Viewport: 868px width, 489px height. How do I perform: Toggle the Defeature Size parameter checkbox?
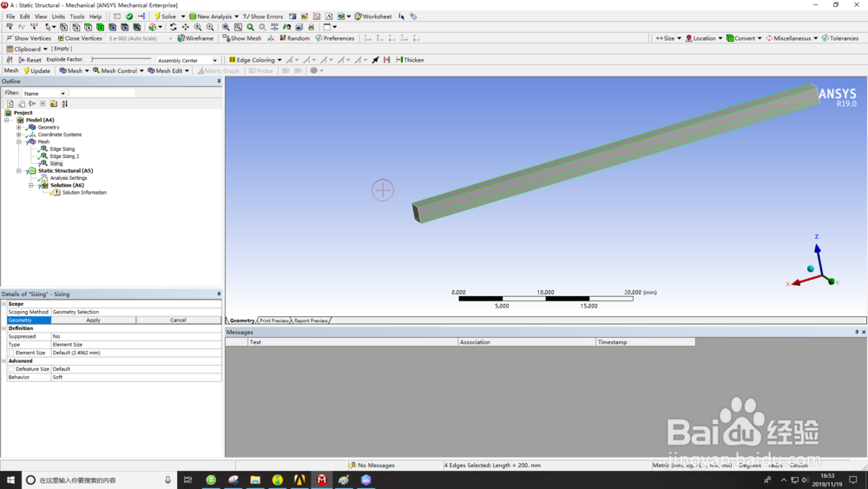click(x=11, y=369)
